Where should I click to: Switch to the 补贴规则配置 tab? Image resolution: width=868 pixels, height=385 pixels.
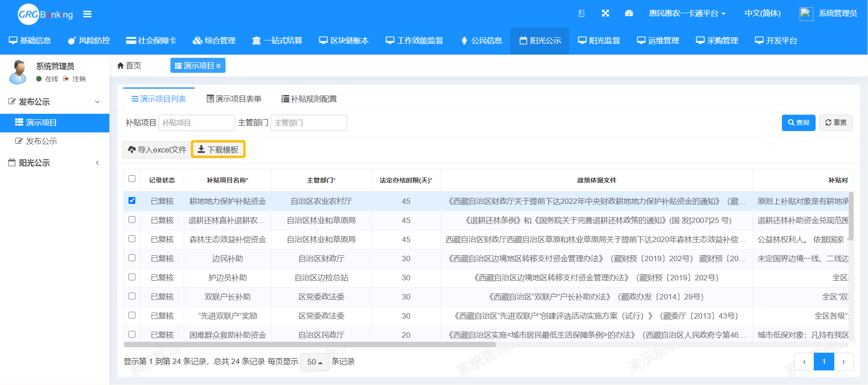click(x=309, y=99)
